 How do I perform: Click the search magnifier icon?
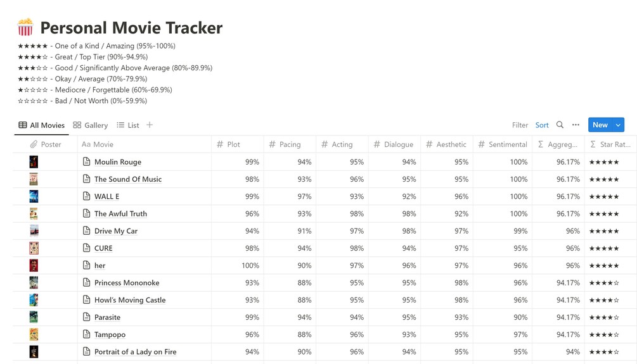click(560, 125)
